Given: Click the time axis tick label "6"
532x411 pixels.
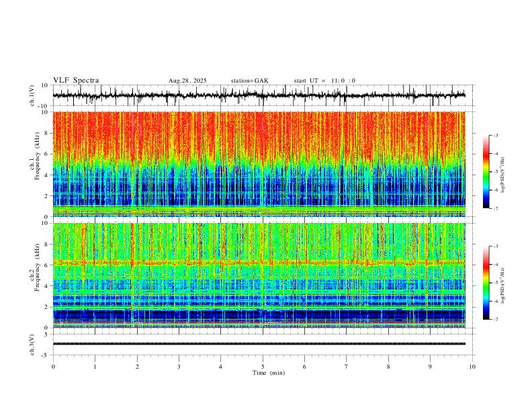Looking at the screenshot, I should tap(304, 367).
